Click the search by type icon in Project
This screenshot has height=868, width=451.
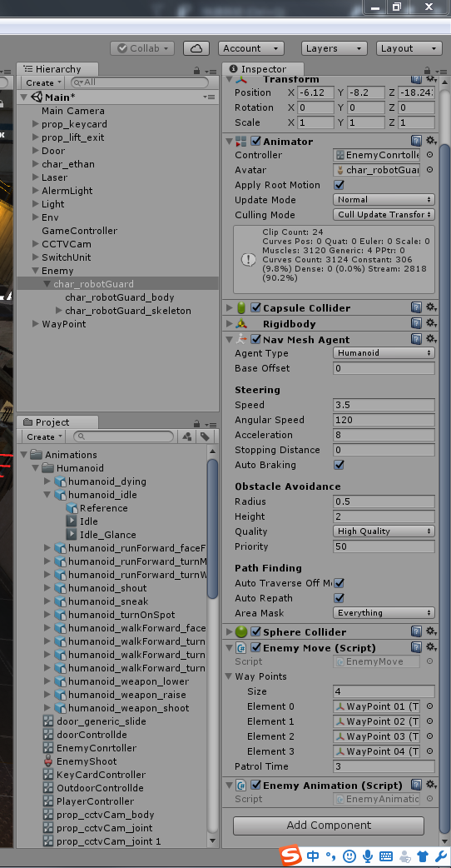coord(187,436)
